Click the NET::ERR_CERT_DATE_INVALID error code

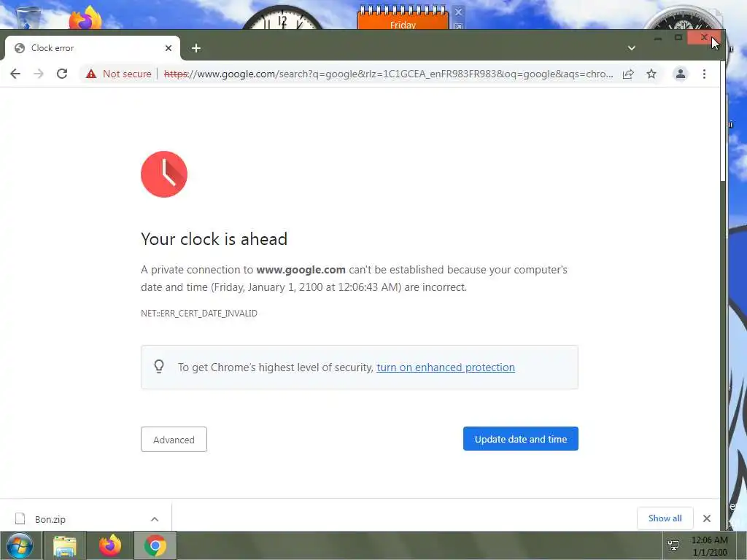(199, 314)
